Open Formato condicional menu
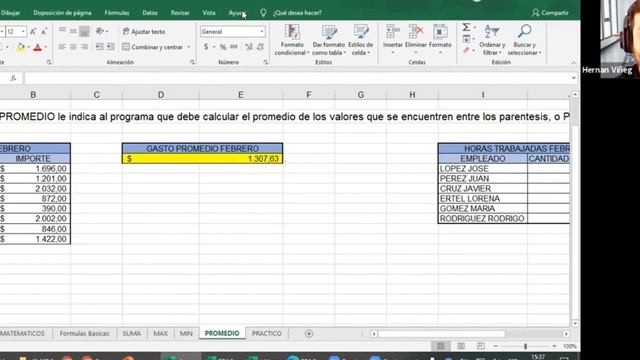 pyautogui.click(x=291, y=40)
